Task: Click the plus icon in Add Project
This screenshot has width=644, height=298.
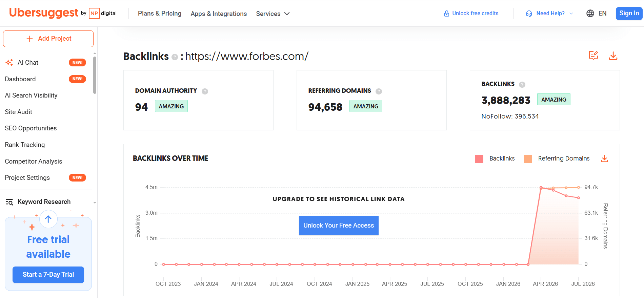Action: [30, 39]
